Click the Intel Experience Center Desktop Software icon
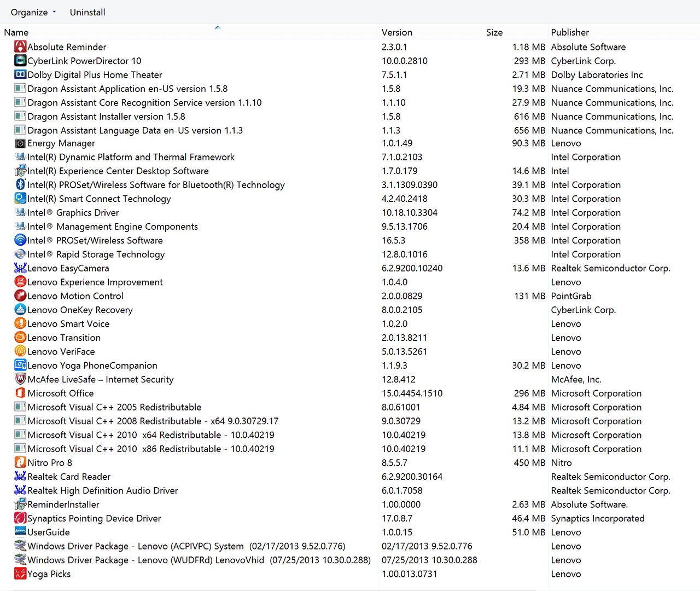The width and height of the screenshot is (700, 591). pyautogui.click(x=20, y=171)
